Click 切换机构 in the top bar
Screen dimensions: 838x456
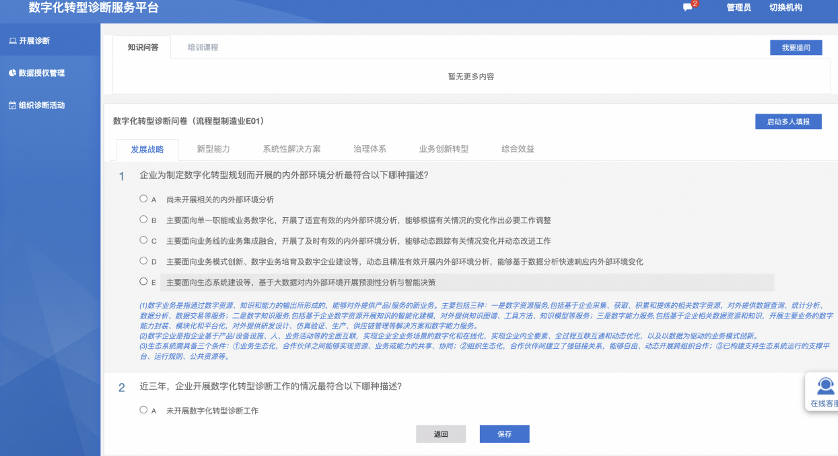tap(786, 7)
